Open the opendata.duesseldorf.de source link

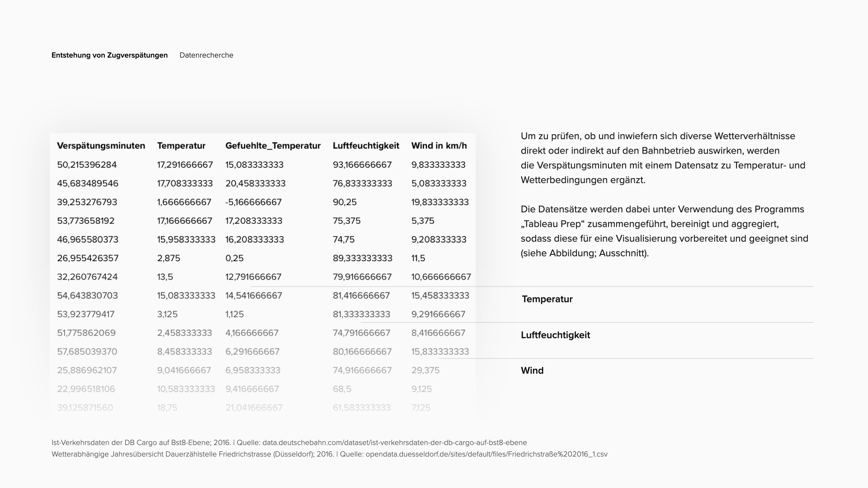[x=486, y=454]
